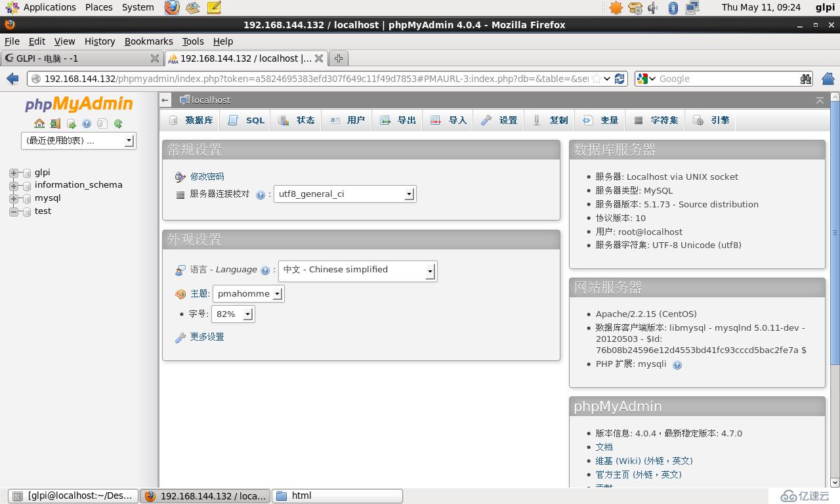This screenshot has height=504, width=840.
Task: Open the 设置 Settings tab
Action: click(499, 120)
